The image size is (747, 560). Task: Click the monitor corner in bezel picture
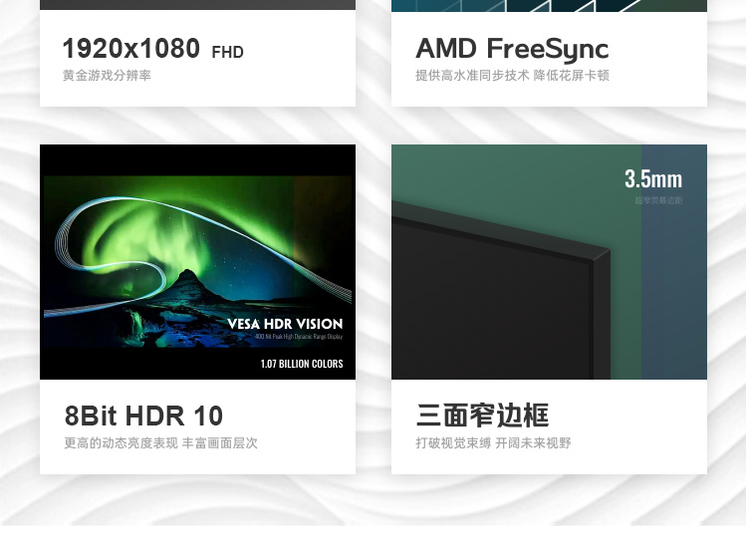click(600, 255)
